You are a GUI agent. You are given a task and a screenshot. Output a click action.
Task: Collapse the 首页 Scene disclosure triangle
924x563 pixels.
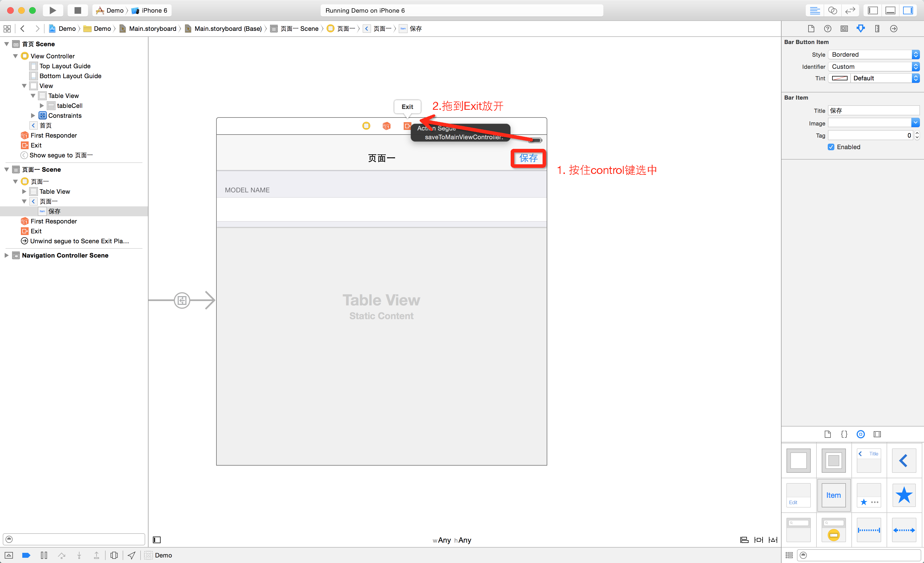point(6,44)
